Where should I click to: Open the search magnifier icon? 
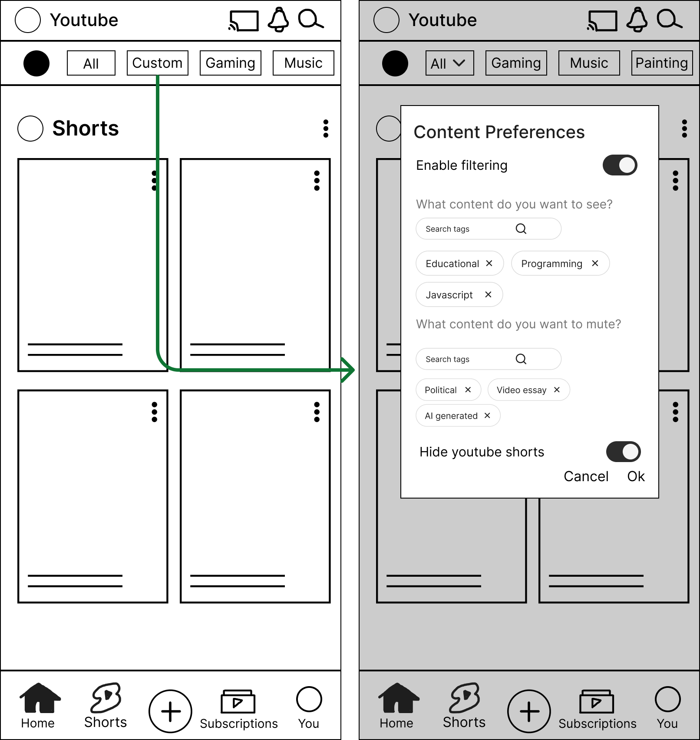[311, 20]
